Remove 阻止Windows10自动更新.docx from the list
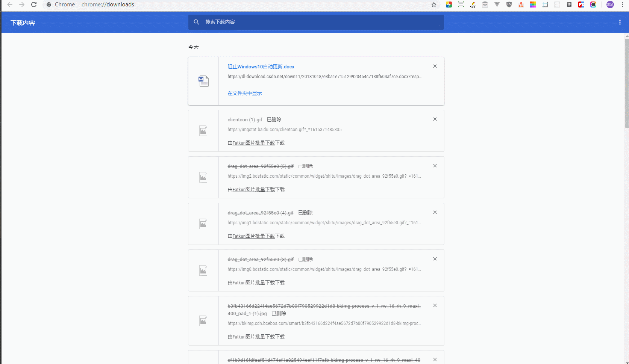629x364 pixels. [435, 66]
